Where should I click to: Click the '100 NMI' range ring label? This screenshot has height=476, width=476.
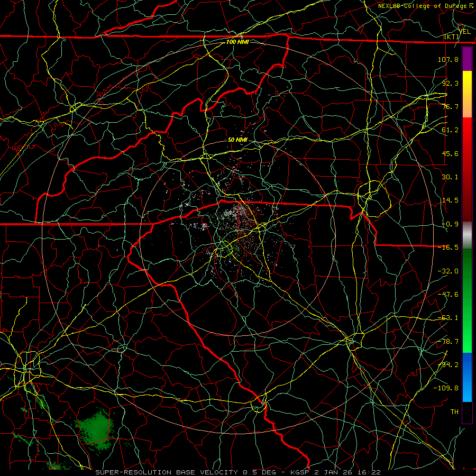(x=237, y=42)
